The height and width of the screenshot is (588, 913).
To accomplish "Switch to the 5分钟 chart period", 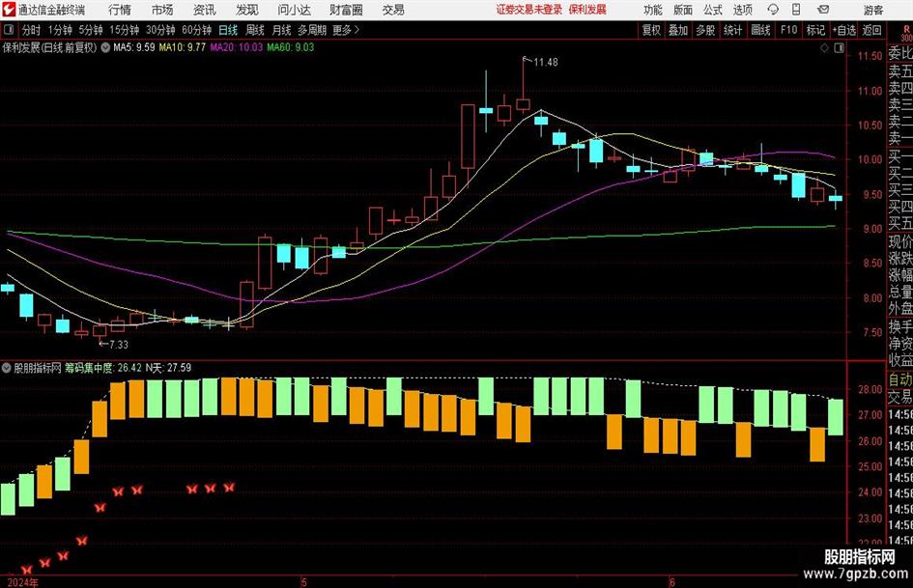I will tap(91, 30).
